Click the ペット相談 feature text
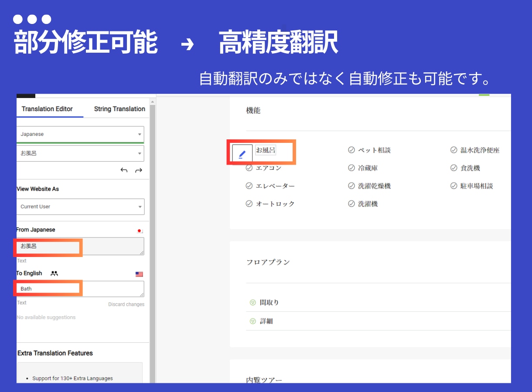The height and width of the screenshot is (392, 532). pyautogui.click(x=374, y=150)
